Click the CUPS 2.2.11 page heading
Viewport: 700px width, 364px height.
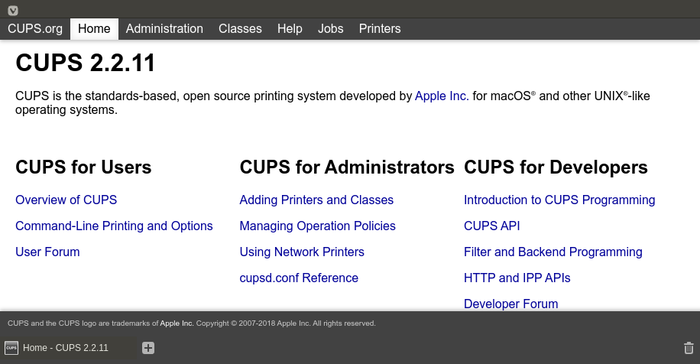tap(85, 63)
